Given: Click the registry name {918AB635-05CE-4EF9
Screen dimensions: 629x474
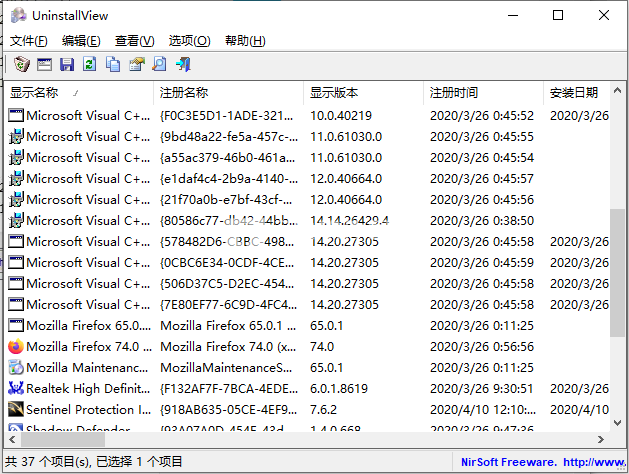Looking at the screenshot, I should [229, 409].
